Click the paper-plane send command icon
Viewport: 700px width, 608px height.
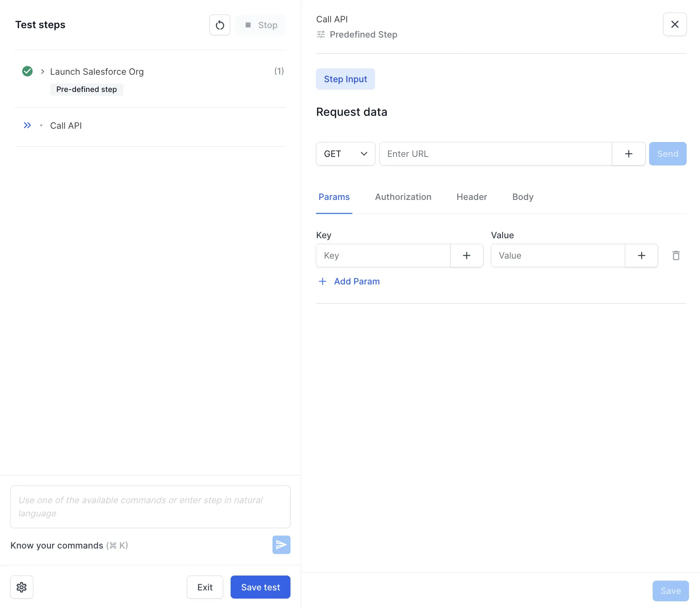[x=281, y=545]
